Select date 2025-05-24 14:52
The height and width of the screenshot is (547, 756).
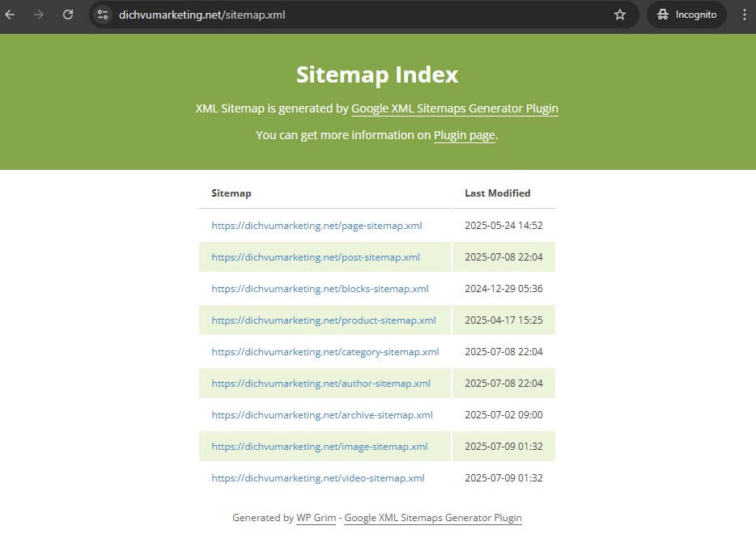coord(503,226)
